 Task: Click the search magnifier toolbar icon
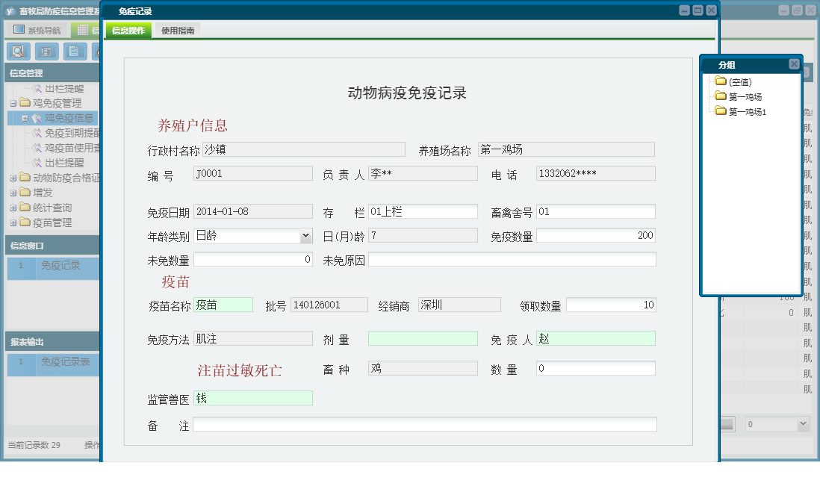[18, 52]
